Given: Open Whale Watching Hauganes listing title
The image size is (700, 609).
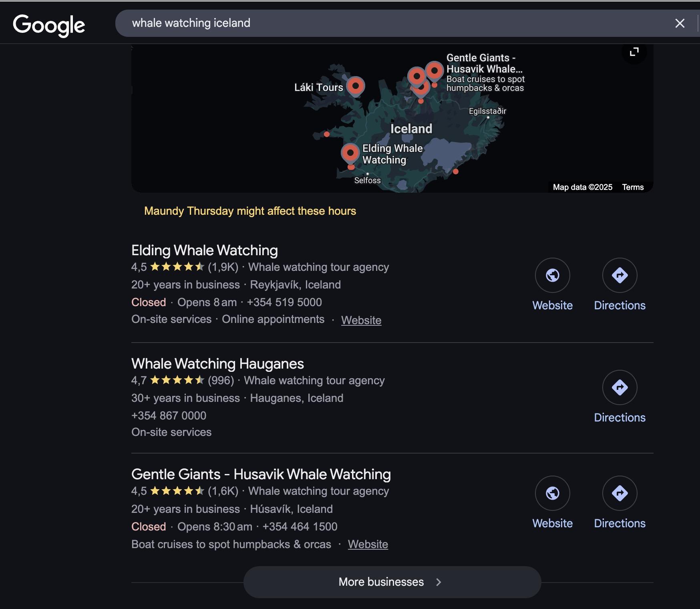Looking at the screenshot, I should (217, 364).
